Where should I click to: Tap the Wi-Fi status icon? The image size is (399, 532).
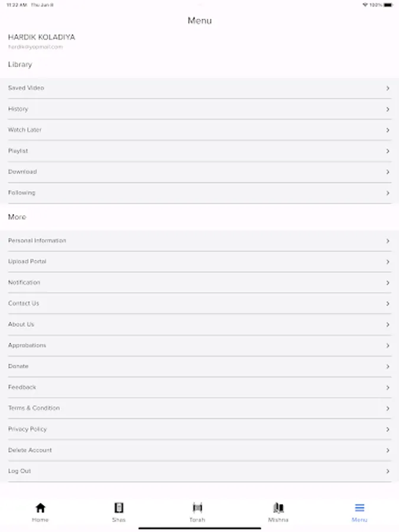coord(365,5)
